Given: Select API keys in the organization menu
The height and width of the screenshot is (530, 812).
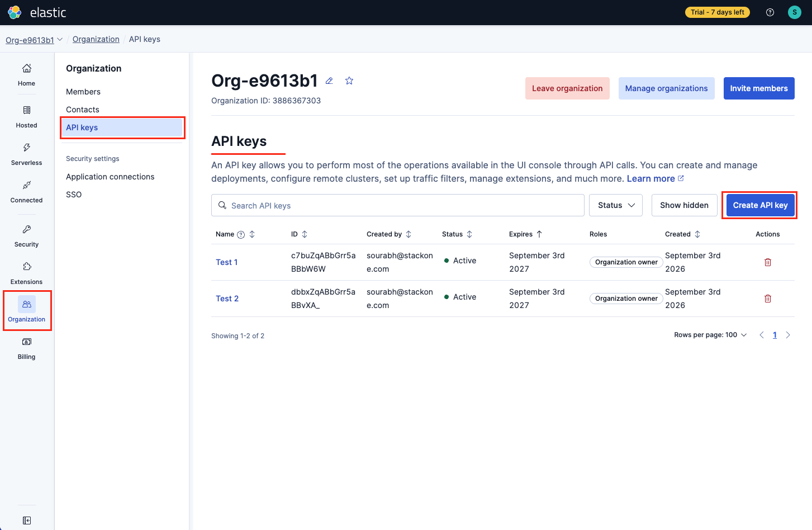Looking at the screenshot, I should coord(122,127).
